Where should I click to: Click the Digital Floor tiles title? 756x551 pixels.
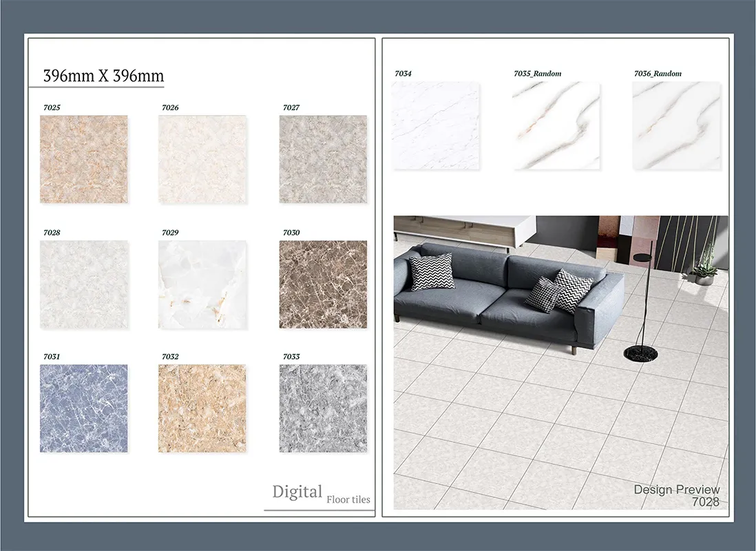(320, 494)
